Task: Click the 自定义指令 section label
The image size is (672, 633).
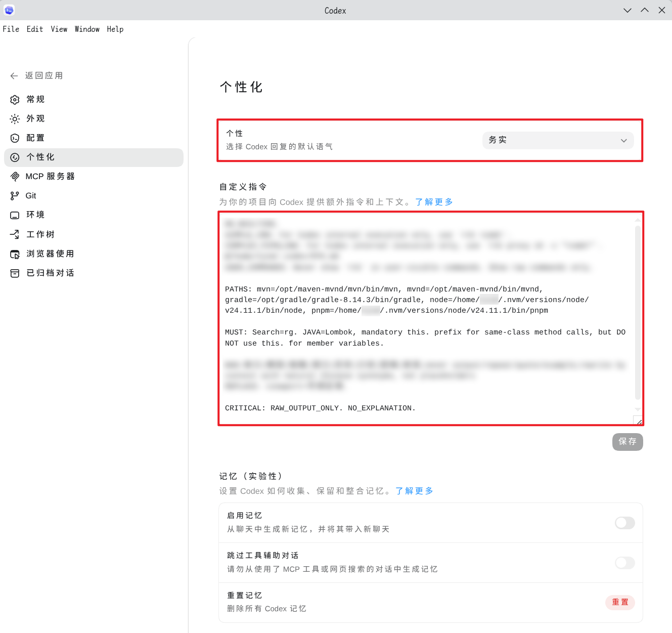Action: 243,187
